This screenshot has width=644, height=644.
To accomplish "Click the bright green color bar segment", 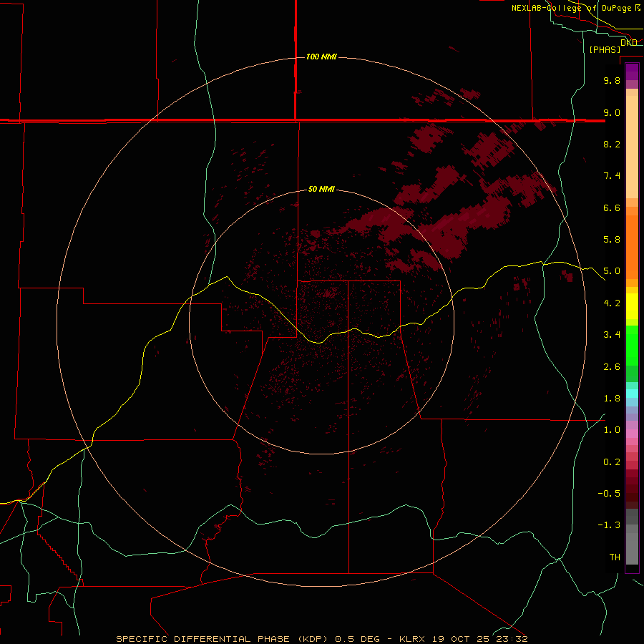I will (632, 345).
